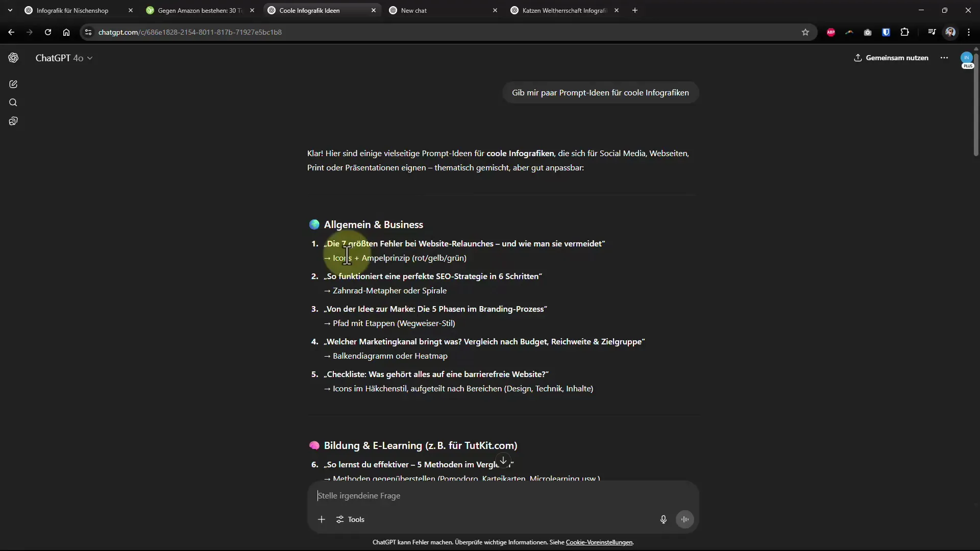Viewport: 980px width, 551px height.
Task: Open a new browser tab with plus
Action: coord(635,10)
